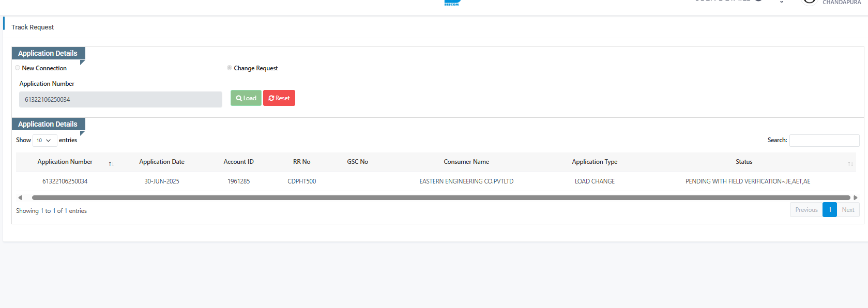Click the Account ID column header
868x308 pixels.
(239, 162)
